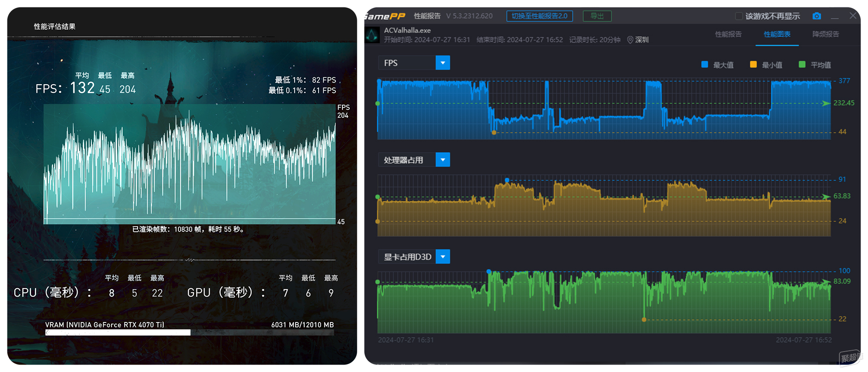Click the chart start time 2024-07-27 16:31
The height and width of the screenshot is (372, 868).
click(406, 340)
